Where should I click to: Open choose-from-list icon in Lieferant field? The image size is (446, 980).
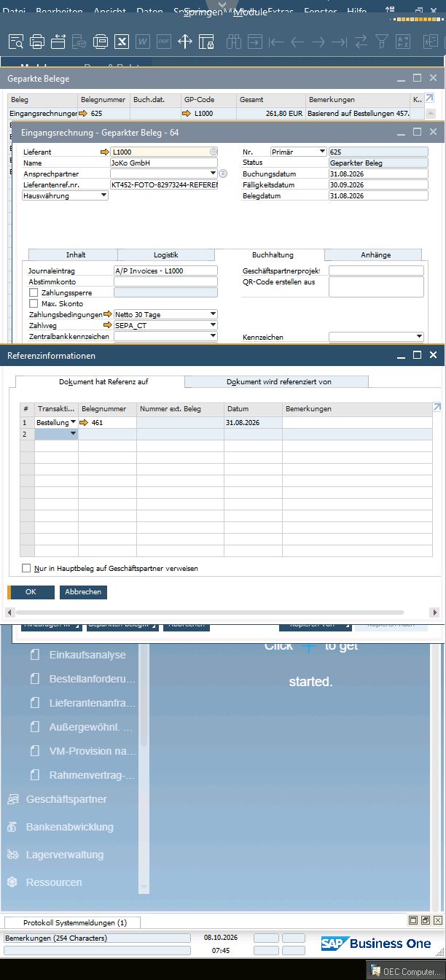pyautogui.click(x=213, y=152)
